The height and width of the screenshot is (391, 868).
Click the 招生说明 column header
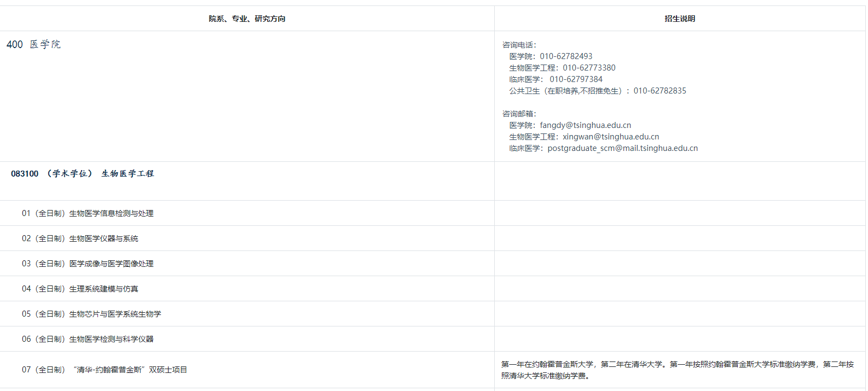pos(680,19)
